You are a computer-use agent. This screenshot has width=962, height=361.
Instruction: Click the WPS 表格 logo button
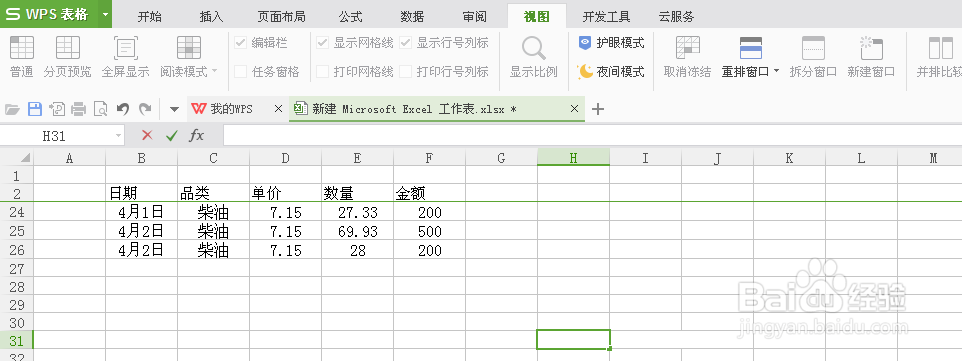pyautogui.click(x=48, y=14)
